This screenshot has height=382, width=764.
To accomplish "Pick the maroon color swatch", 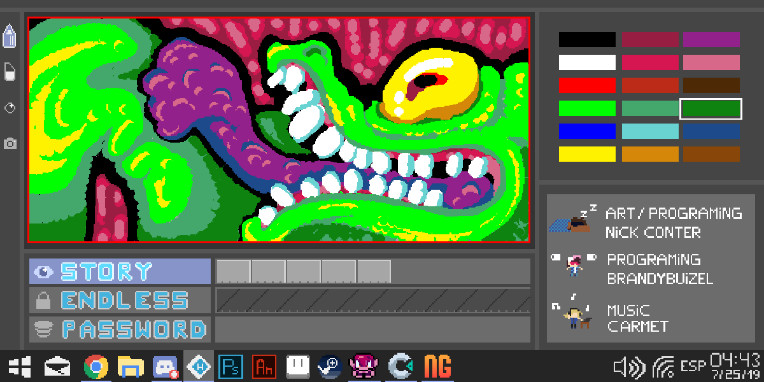I will click(x=650, y=39).
